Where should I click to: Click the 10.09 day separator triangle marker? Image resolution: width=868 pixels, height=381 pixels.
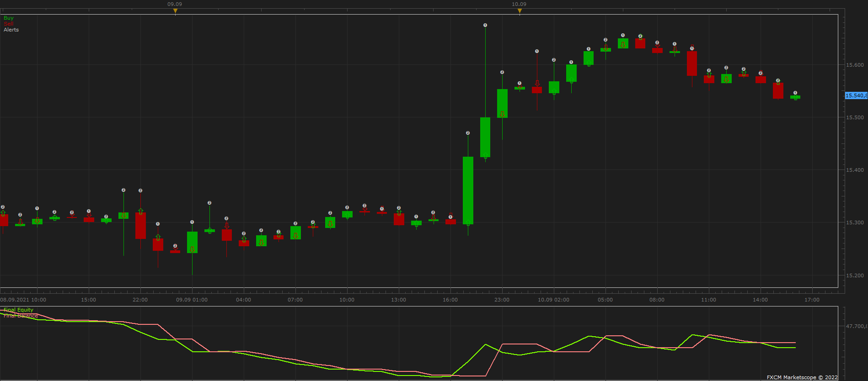click(520, 11)
